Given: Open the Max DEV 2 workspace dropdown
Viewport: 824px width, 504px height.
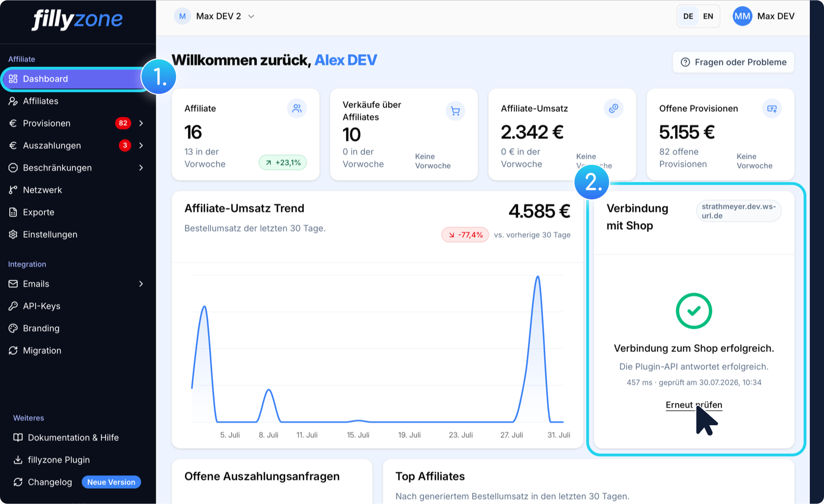Looking at the screenshot, I should (215, 16).
